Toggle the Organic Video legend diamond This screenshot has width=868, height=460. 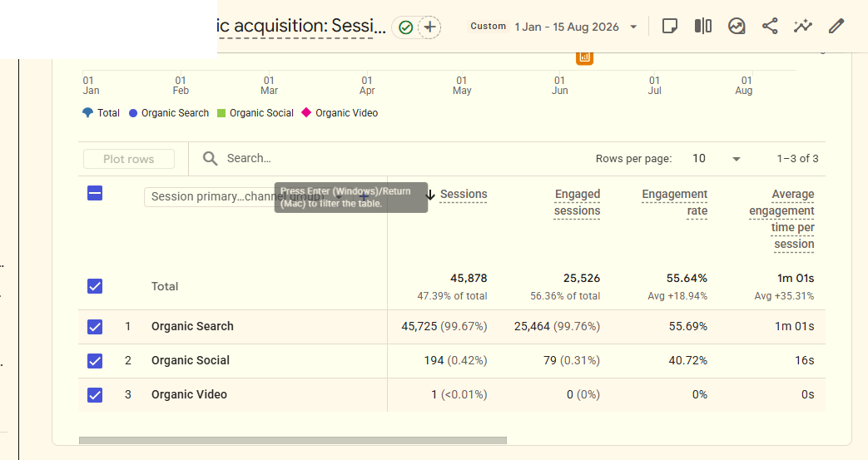tap(306, 112)
